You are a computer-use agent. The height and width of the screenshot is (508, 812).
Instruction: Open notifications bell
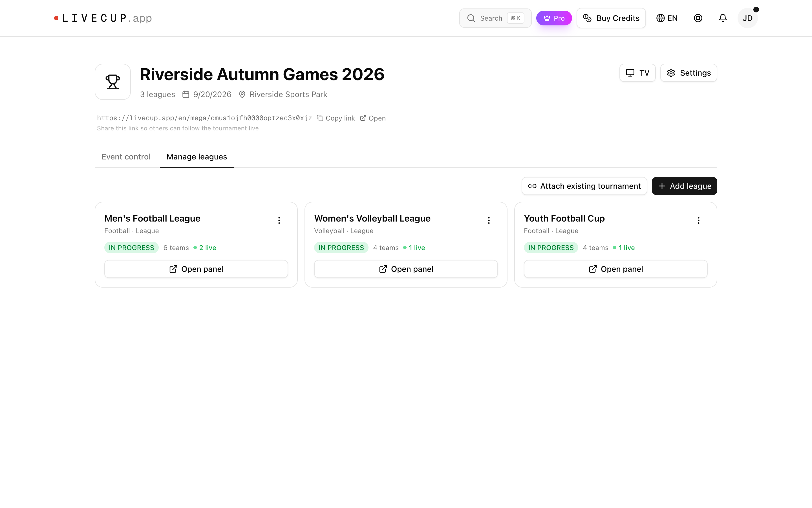point(723,18)
